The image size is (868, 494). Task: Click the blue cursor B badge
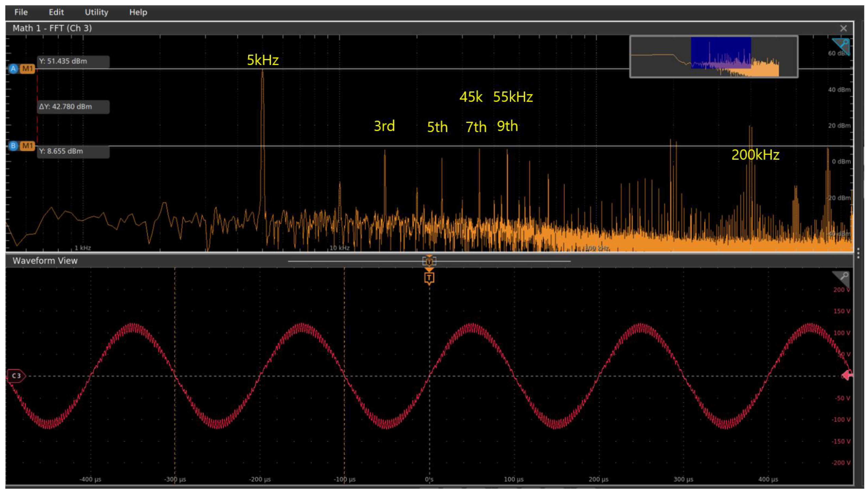13,146
